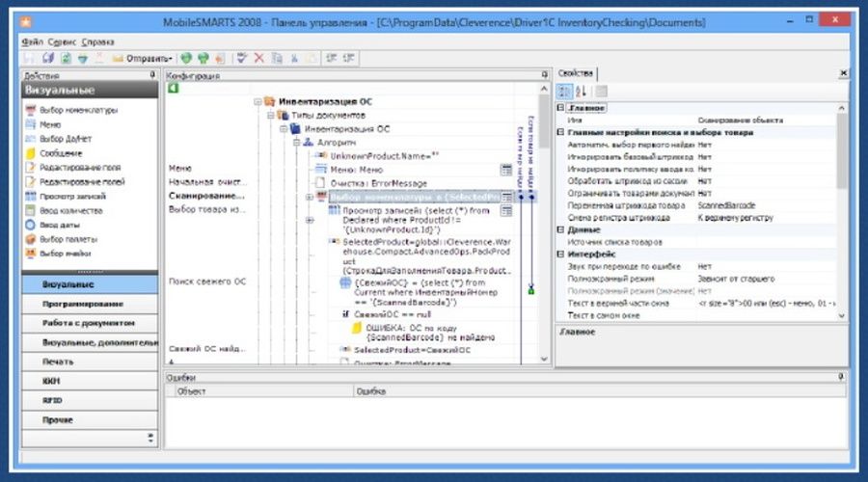Screen dimensions: 868x482
Task: Open Визуальные, дополнительные action group
Action: click(x=90, y=342)
